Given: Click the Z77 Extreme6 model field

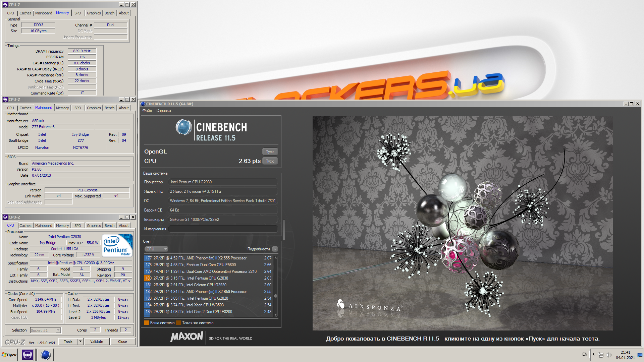Looking at the screenshot, I should tap(63, 127).
